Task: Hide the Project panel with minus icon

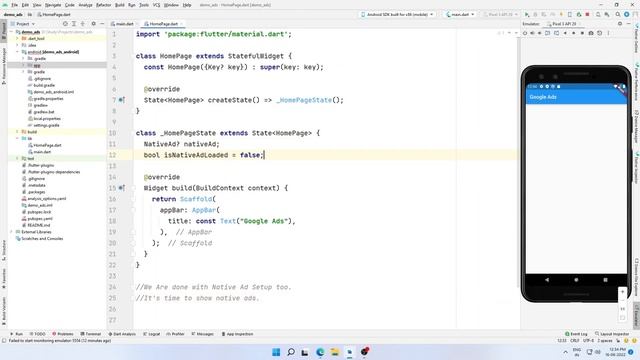Action: pyautogui.click(x=102, y=24)
